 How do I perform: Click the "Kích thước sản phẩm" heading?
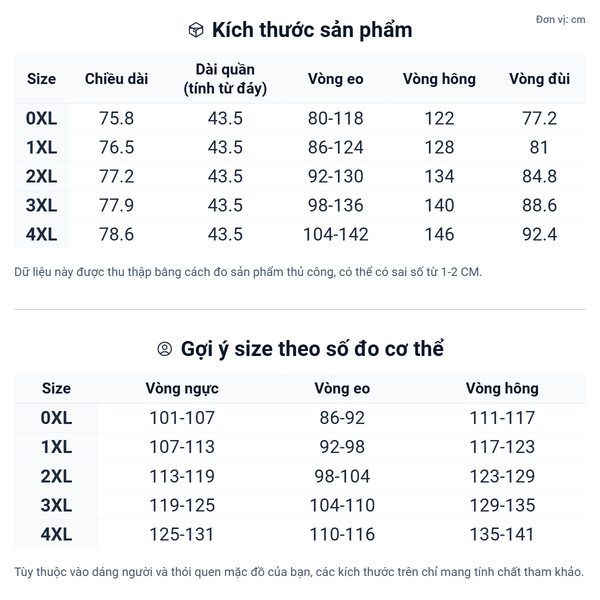(312, 30)
